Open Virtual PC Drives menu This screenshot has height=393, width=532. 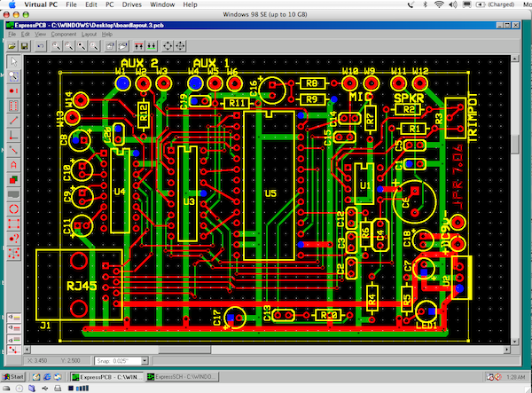click(x=134, y=5)
